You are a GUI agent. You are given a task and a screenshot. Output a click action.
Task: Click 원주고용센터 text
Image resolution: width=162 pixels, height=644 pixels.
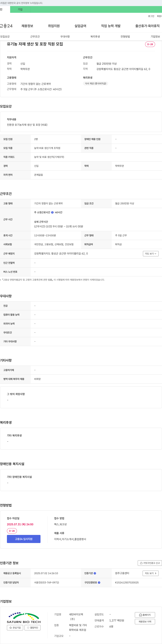(122, 573)
